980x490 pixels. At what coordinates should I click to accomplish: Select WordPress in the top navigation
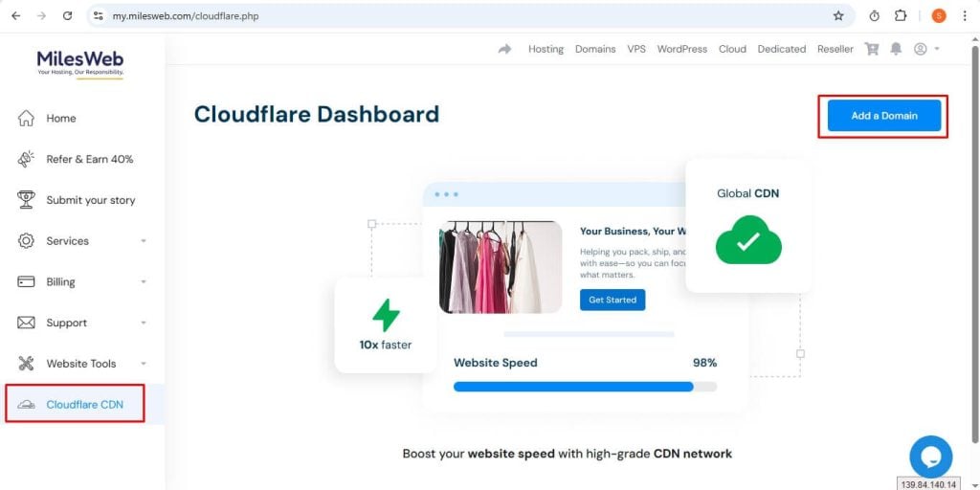point(681,49)
